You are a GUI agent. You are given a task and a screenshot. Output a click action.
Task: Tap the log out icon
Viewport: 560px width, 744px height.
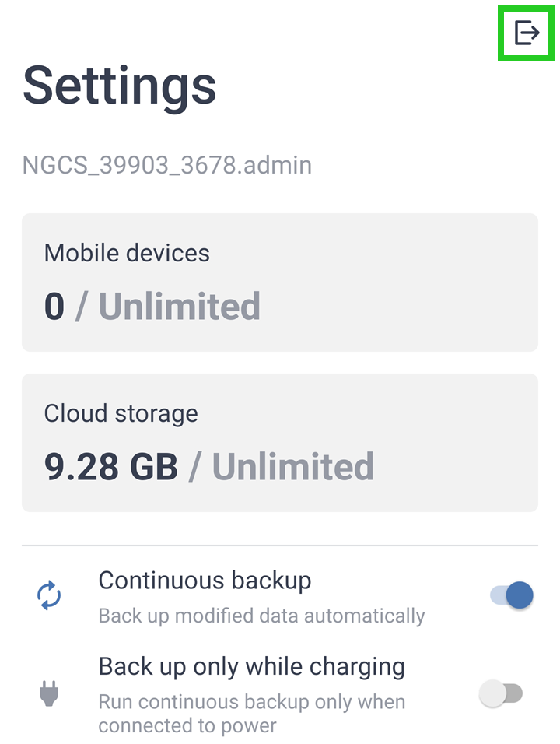(527, 33)
